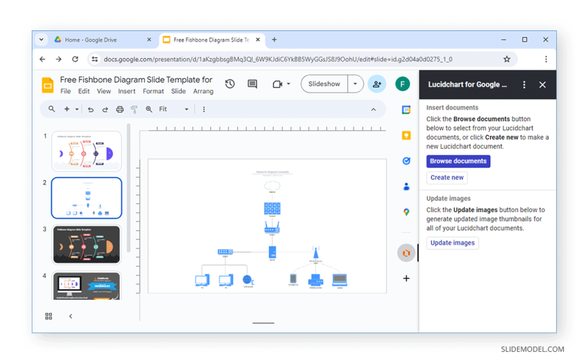The height and width of the screenshot is (364, 588).
Task: Select slide 2 network diagram thumbnail
Action: pos(87,198)
